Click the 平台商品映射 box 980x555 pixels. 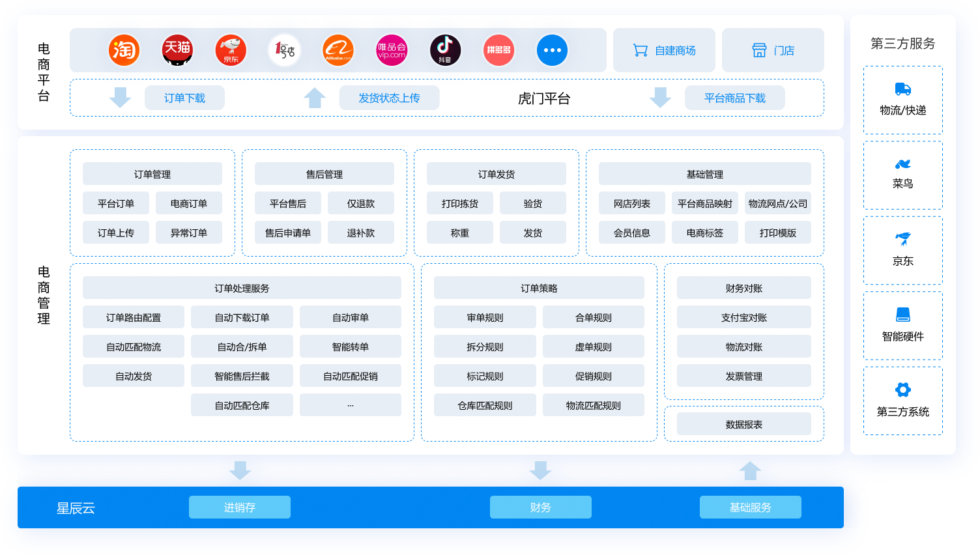tap(704, 203)
